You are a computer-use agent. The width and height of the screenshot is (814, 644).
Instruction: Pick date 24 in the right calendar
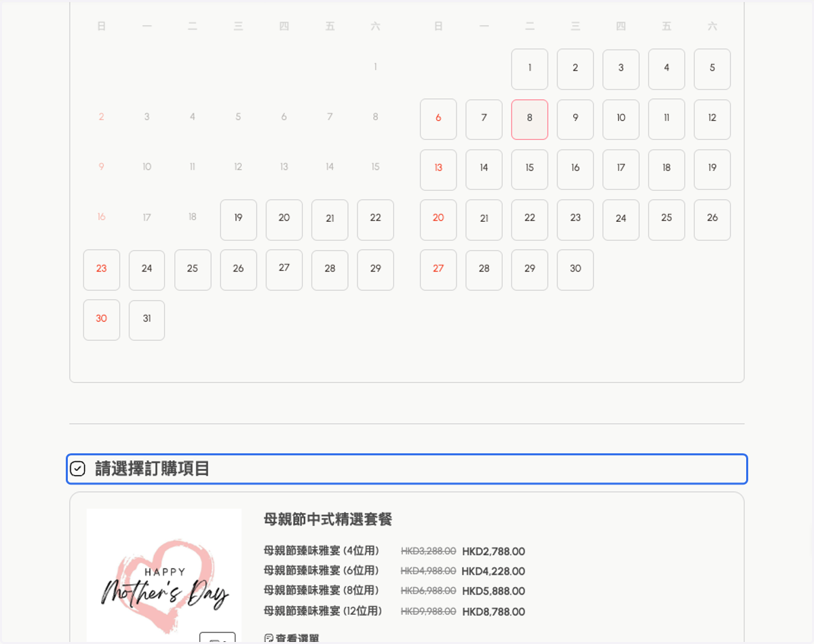(621, 220)
